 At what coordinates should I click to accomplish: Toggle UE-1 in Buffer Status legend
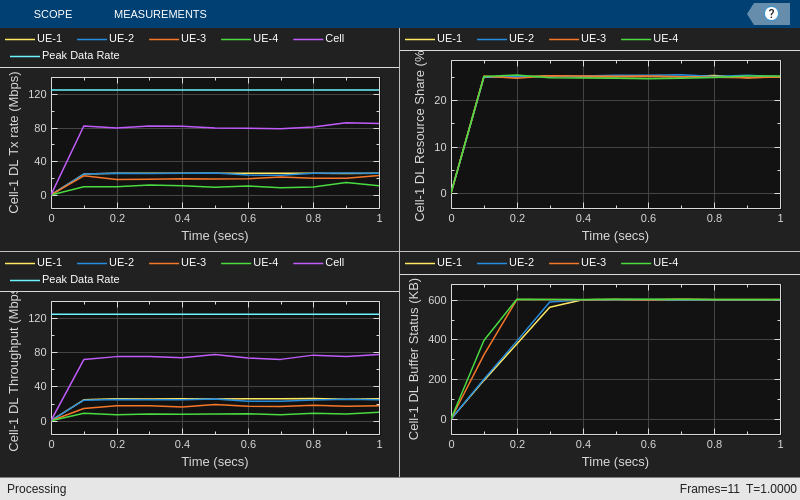[434, 262]
